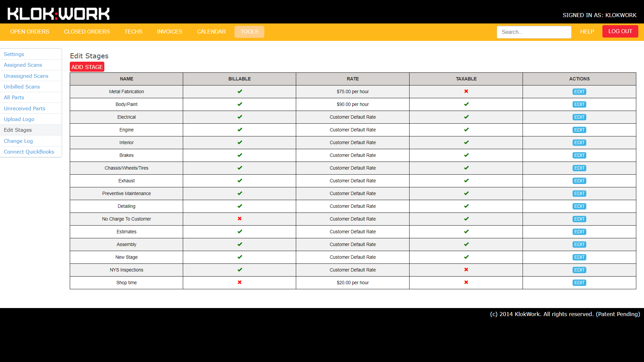The height and width of the screenshot is (362, 644).
Task: Click the taxable checkmark in Exhaust row
Action: [x=466, y=180]
